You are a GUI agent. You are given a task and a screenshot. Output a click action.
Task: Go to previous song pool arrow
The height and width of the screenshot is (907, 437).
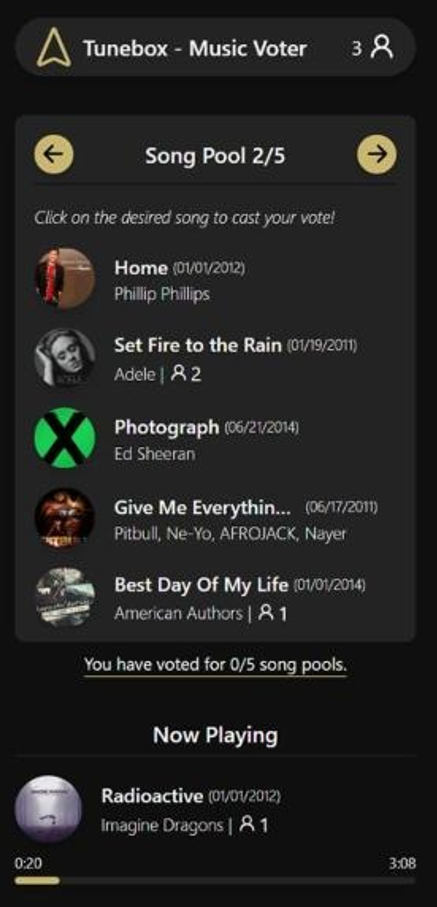54,154
